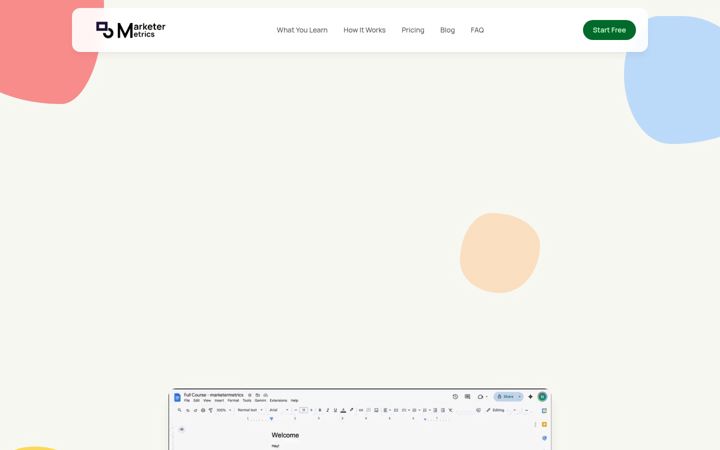This screenshot has height=450, width=720.
Task: Click the paint format icon in Docs
Action: (x=211, y=410)
